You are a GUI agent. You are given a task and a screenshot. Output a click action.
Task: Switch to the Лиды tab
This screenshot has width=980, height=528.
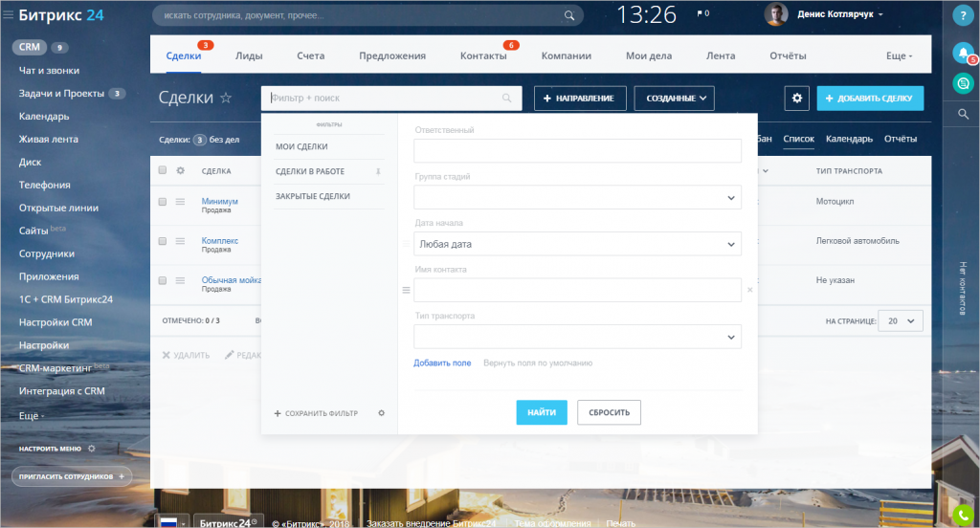(249, 55)
